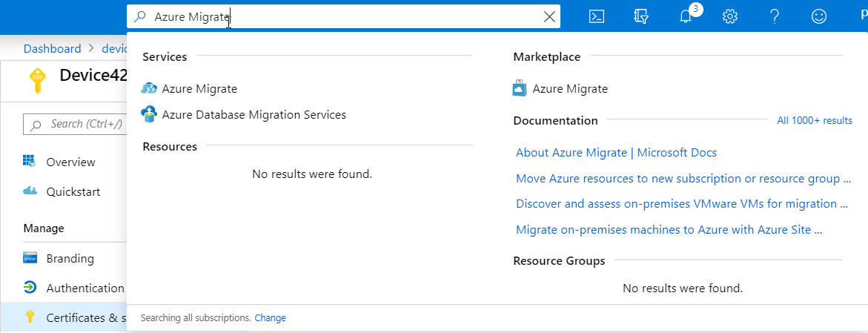Select Azure Migrate under Services
The image size is (868, 333).
[x=199, y=89]
